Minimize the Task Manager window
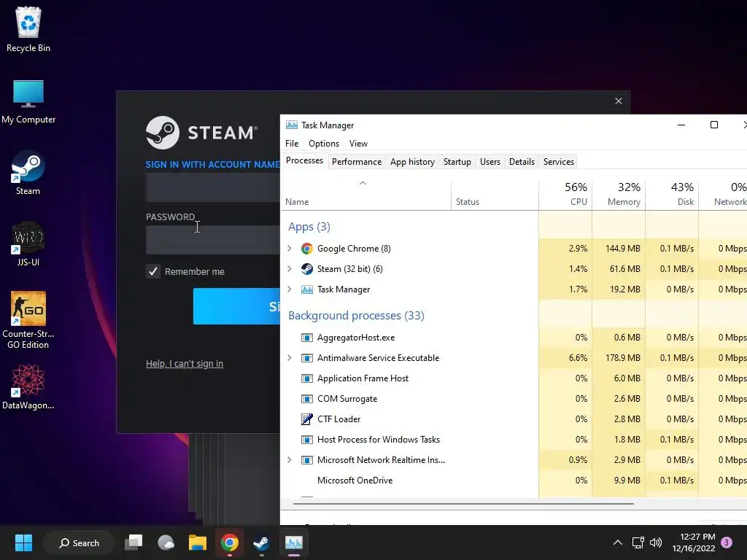Viewport: 747px width, 560px height. (x=681, y=125)
